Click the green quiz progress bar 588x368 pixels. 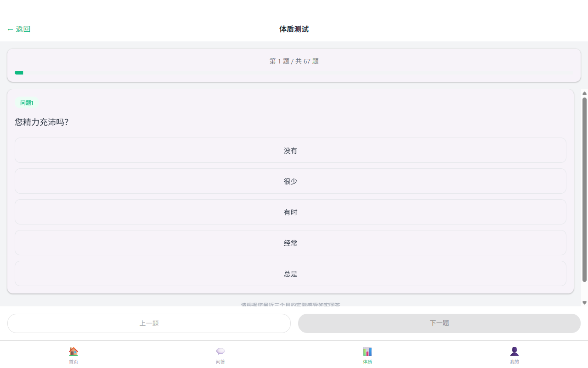tap(19, 73)
